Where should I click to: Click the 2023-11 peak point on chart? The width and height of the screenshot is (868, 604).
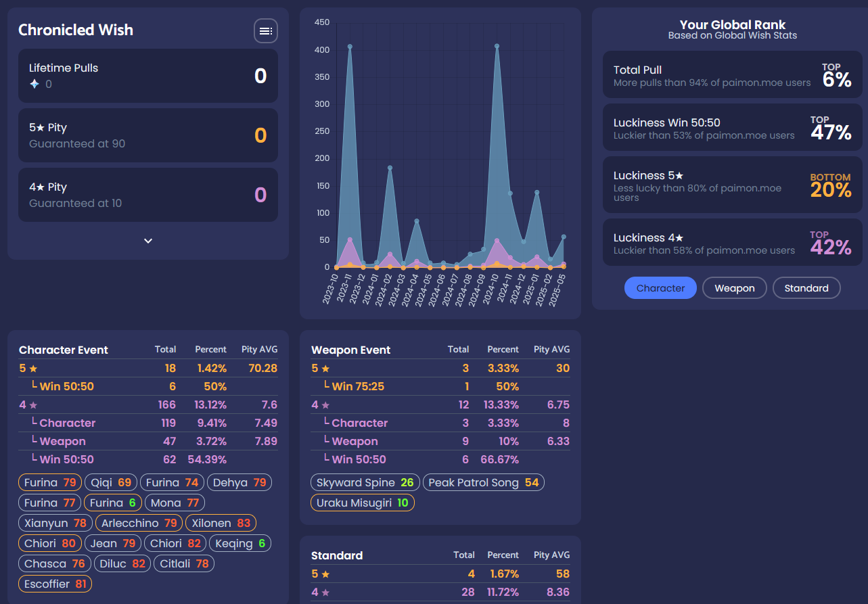[x=350, y=47]
